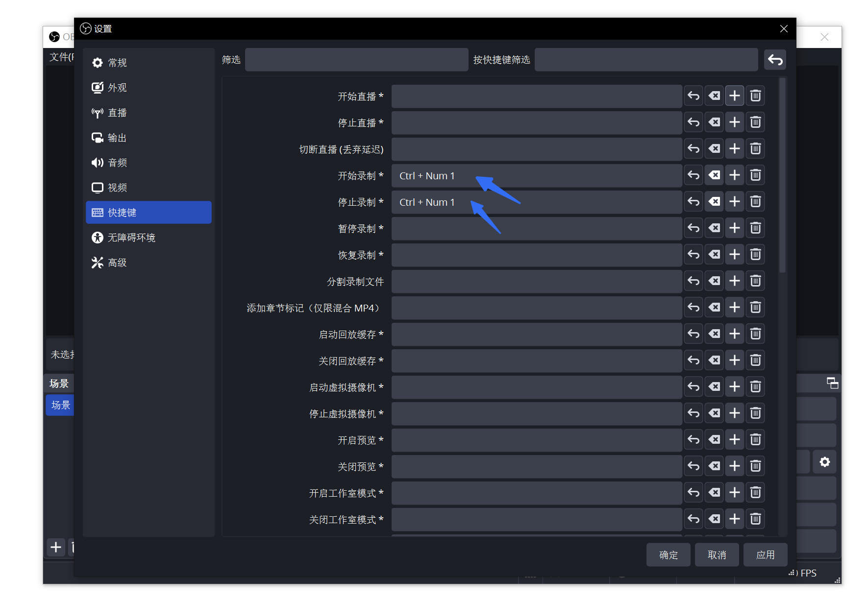Image resolution: width=868 pixels, height=601 pixels.
Task: Delete the 关闭回放缓存 hotkey entry
Action: 755,361
